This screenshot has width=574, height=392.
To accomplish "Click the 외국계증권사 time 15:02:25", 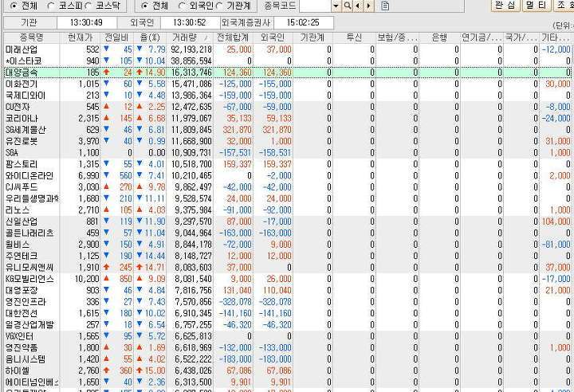I will [x=303, y=22].
